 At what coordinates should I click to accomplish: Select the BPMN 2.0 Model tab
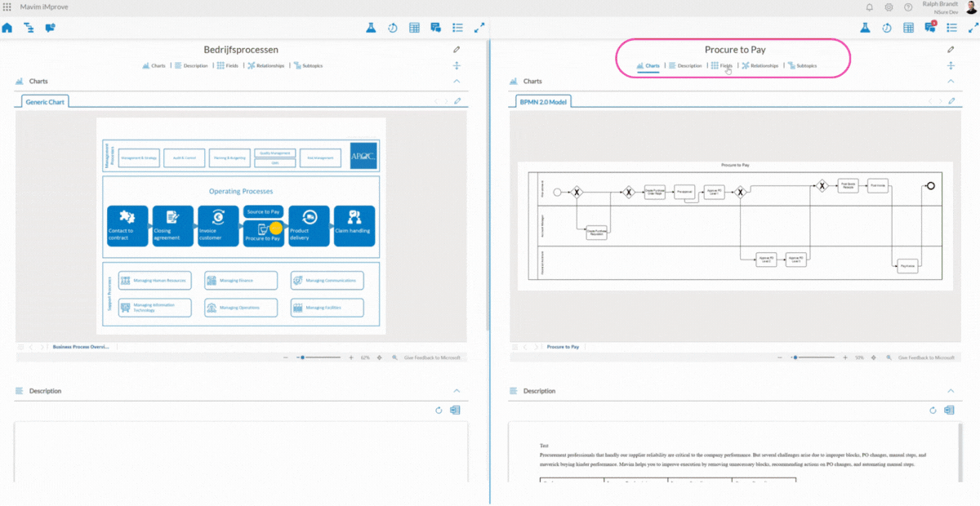pos(544,102)
